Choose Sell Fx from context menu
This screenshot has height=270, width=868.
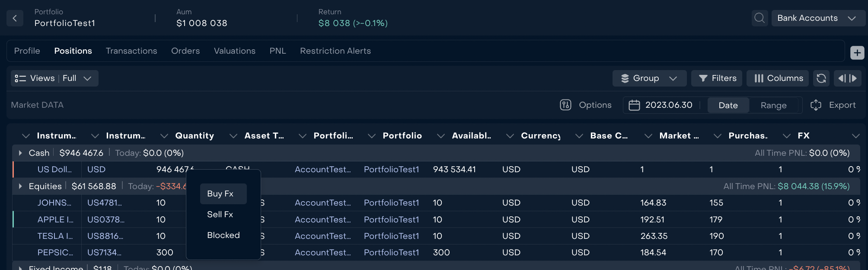tap(220, 215)
